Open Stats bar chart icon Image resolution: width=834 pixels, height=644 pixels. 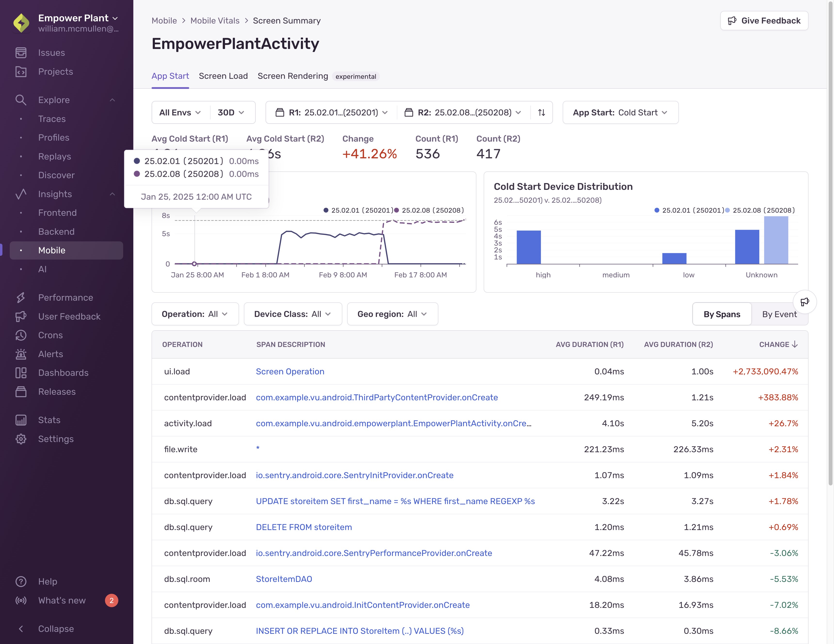(x=21, y=420)
